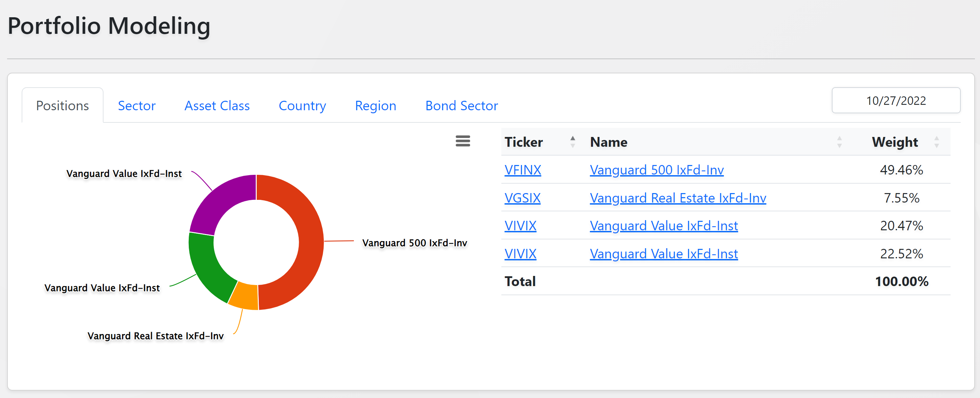Click the Portfolio Modeling page heading
980x398 pixels.
coord(109,25)
